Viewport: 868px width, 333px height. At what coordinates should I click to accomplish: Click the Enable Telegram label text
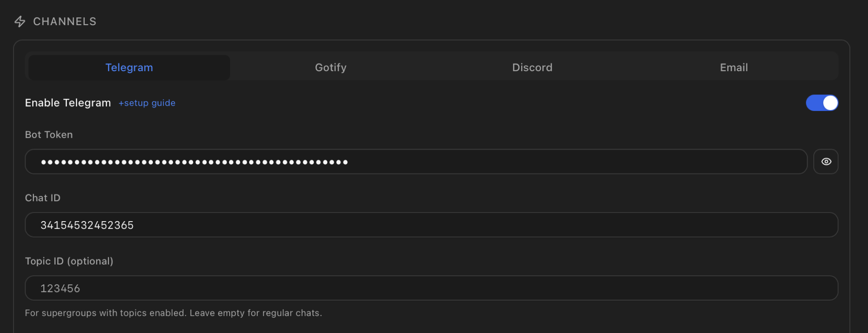point(68,103)
